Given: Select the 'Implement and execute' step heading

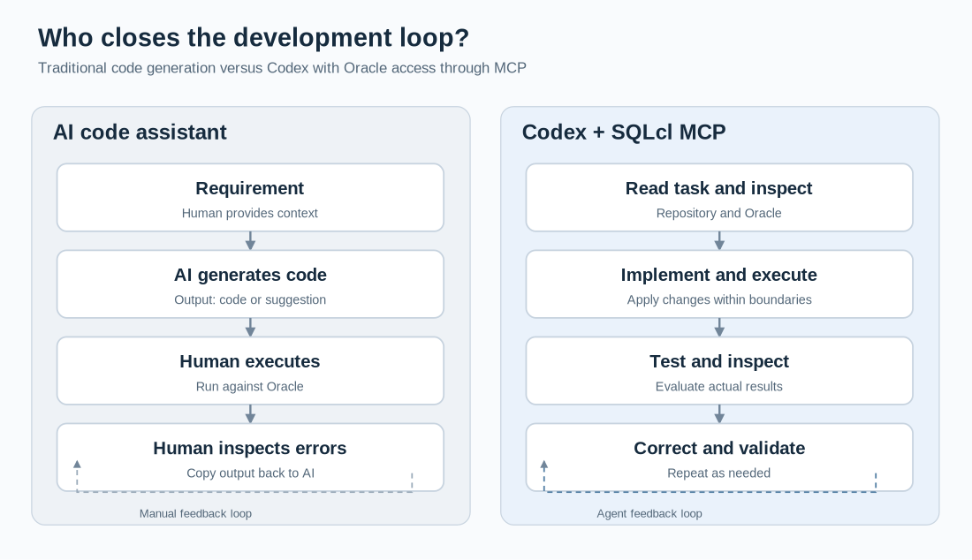Looking at the screenshot, I should click(719, 275).
